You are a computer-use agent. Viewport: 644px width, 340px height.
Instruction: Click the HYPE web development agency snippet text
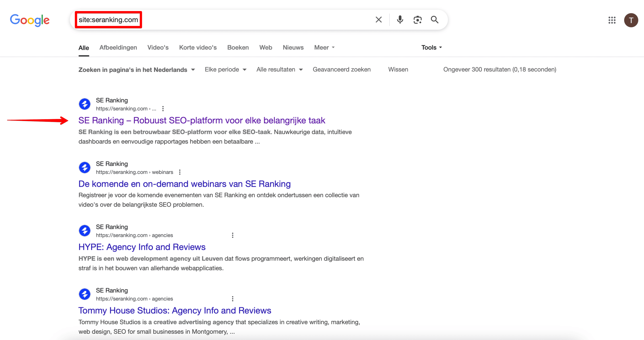pos(221,263)
